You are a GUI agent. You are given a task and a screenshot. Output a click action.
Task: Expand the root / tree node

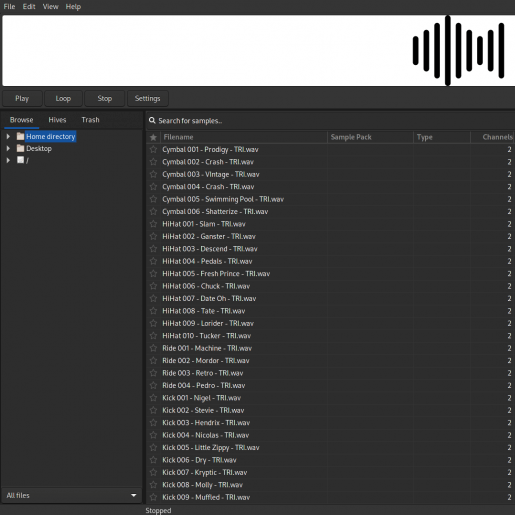pyautogui.click(x=8, y=160)
